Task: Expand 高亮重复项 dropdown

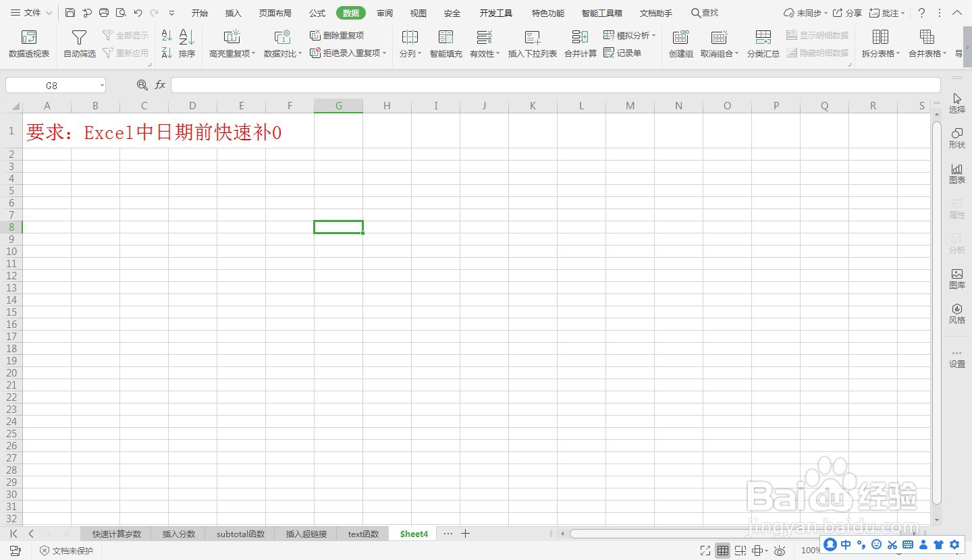Action: click(254, 54)
